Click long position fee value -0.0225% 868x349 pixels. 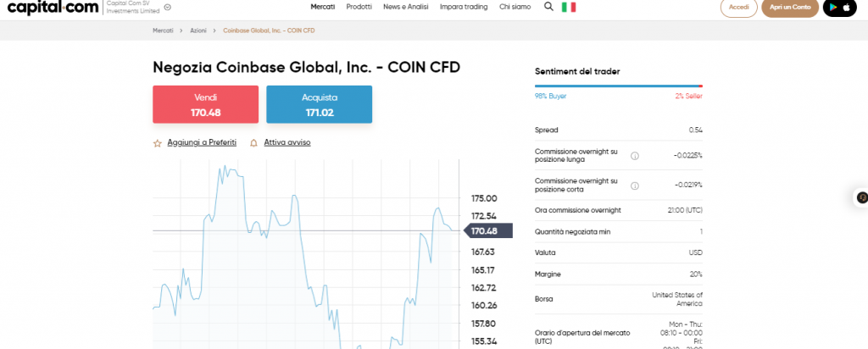pos(688,156)
